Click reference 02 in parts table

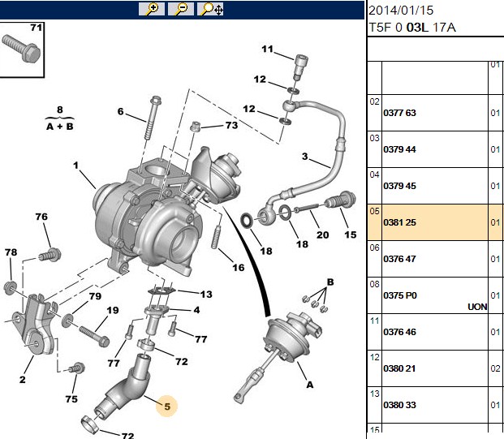[x=374, y=102]
